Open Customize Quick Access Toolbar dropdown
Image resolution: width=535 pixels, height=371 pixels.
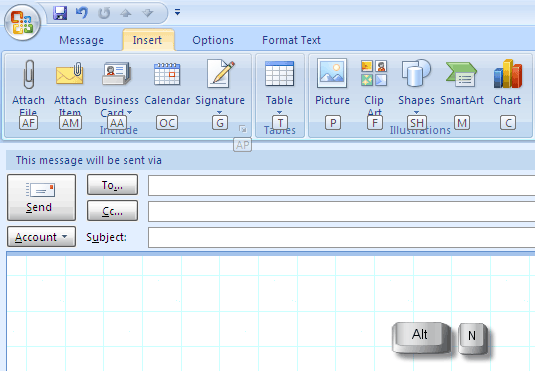[x=177, y=13]
